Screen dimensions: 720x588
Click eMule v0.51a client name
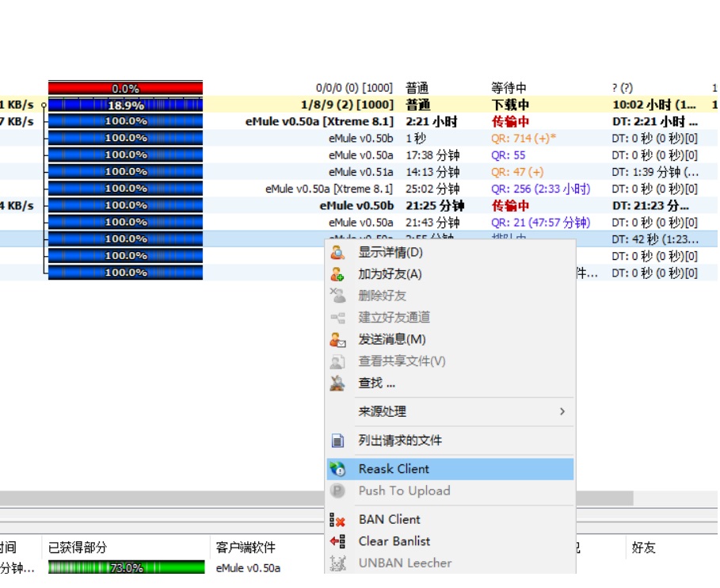(x=361, y=172)
